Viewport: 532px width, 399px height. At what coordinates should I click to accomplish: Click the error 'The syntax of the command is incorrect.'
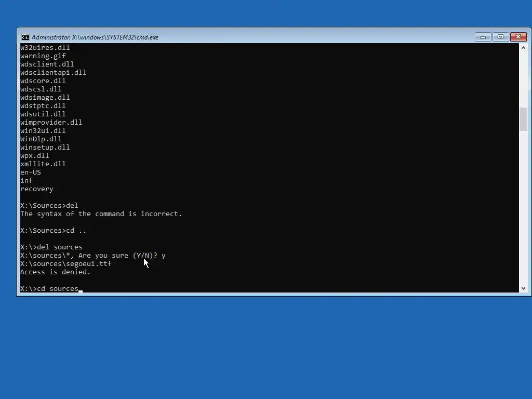point(101,214)
